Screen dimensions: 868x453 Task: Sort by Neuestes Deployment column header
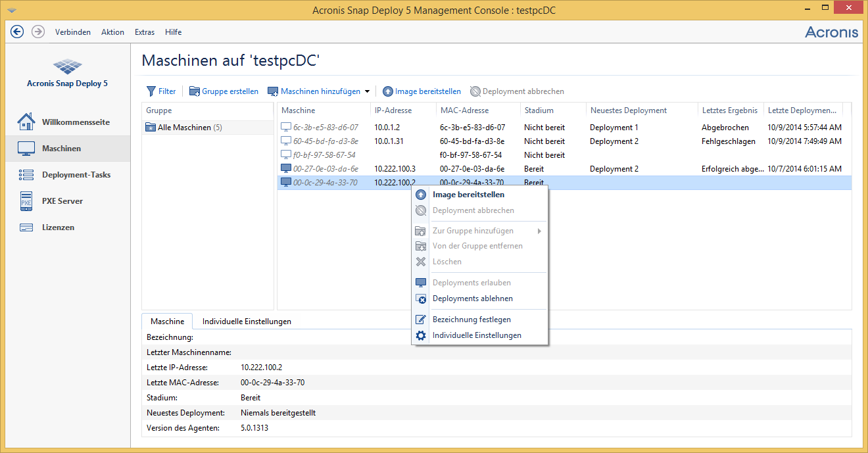[642, 110]
